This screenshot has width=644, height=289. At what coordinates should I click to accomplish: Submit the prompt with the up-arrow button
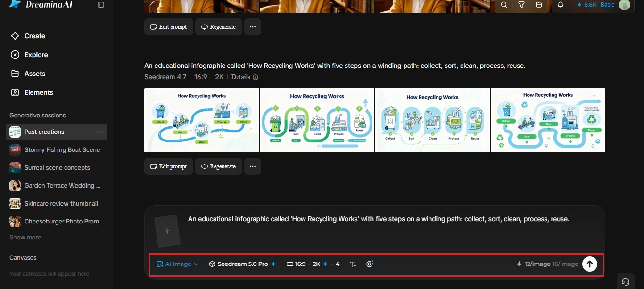590,264
